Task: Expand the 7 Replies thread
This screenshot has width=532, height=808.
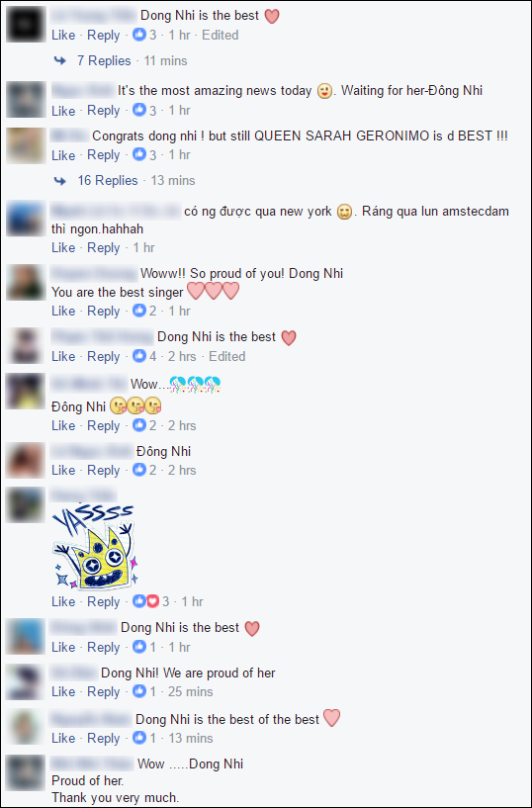Action: coord(104,60)
